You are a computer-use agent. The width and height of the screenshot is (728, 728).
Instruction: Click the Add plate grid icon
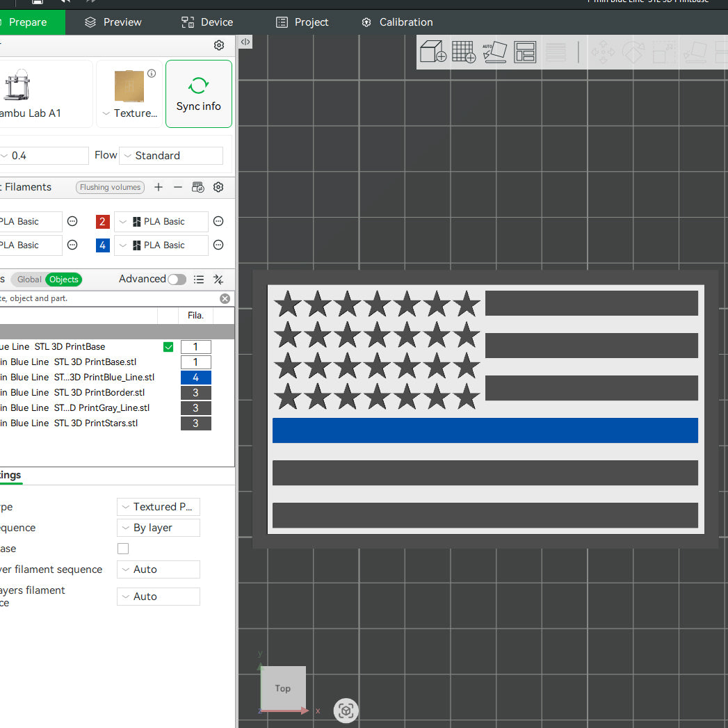pyautogui.click(x=464, y=52)
